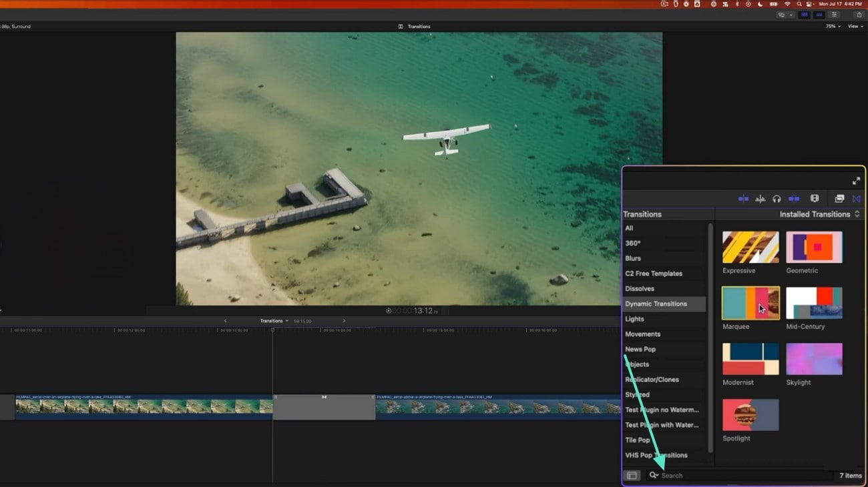
Task: Select the Dissolves category
Action: (664, 289)
